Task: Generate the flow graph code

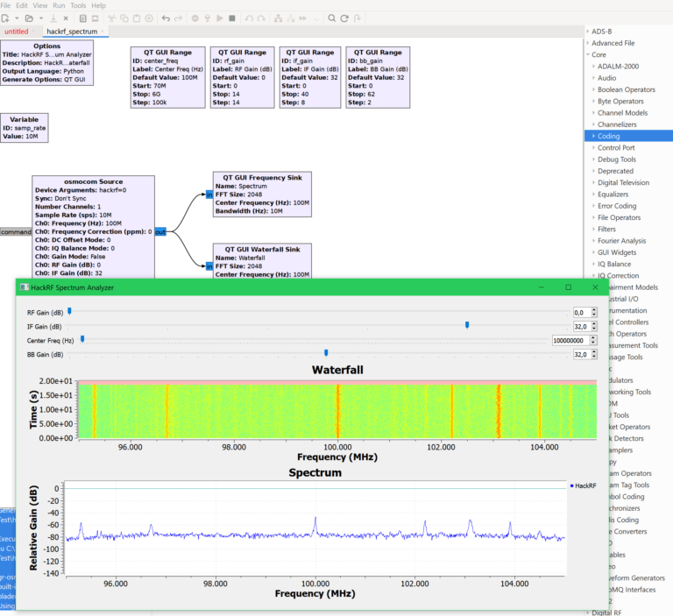Action: click(x=208, y=18)
